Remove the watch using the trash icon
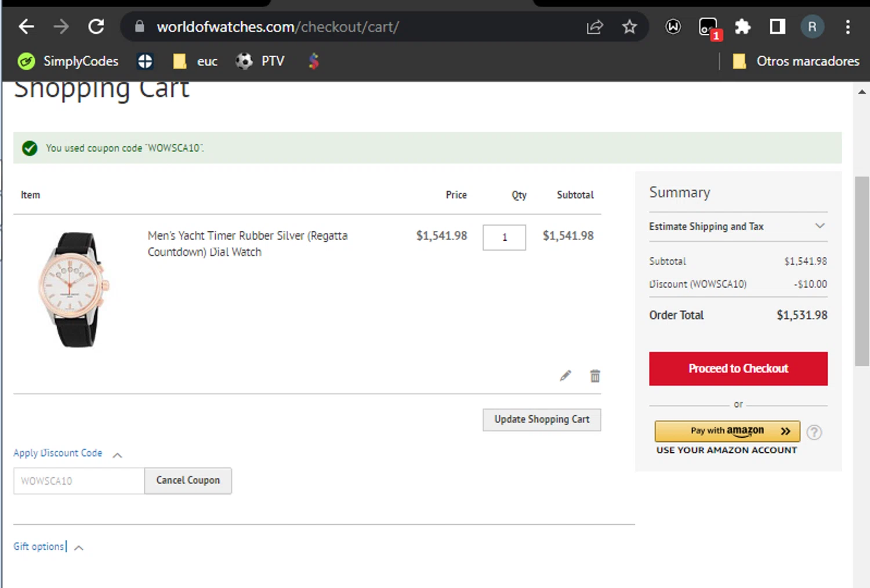This screenshot has width=870, height=588. click(x=595, y=376)
